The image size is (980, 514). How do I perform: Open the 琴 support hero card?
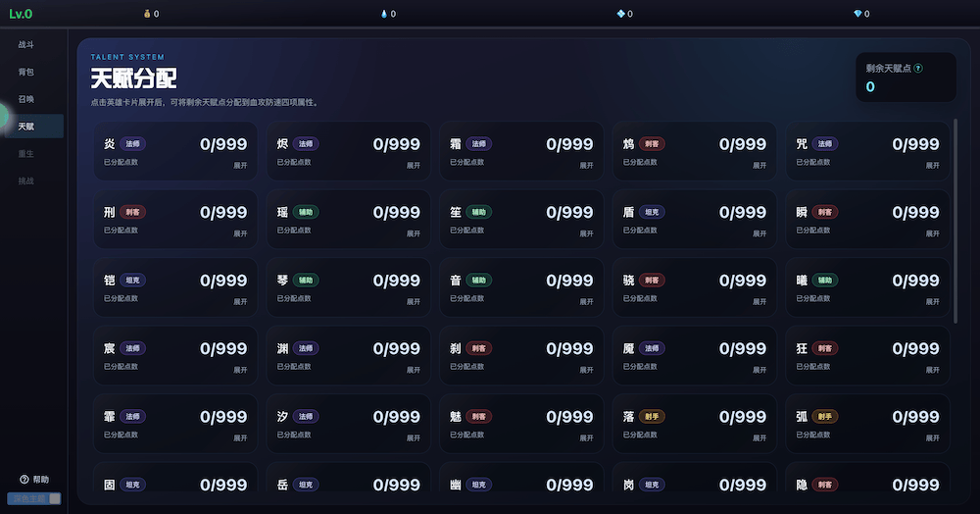(x=348, y=287)
